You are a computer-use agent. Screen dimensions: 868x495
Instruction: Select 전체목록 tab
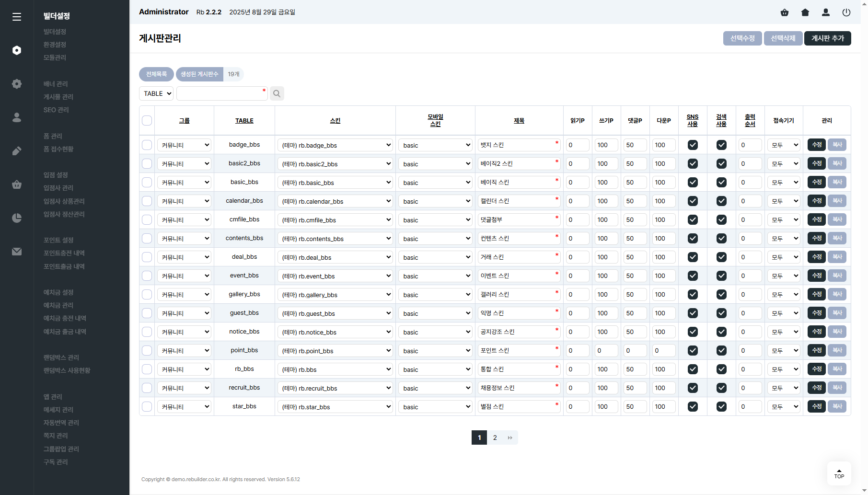tap(156, 74)
